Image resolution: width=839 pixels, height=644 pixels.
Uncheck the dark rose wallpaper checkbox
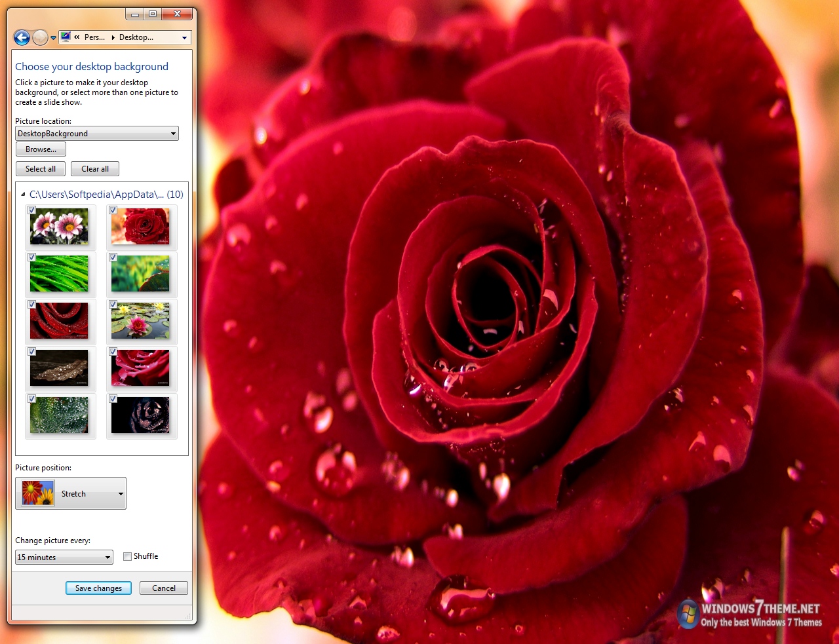coord(113,399)
